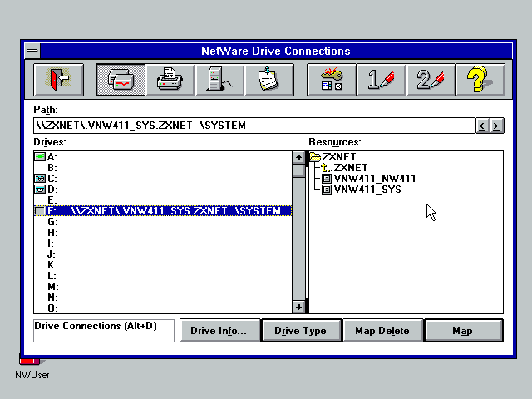
Task: Click the drive icon for D:
Action: tap(40, 189)
